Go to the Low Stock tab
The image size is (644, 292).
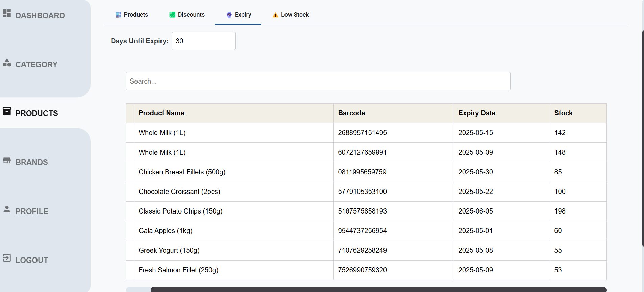click(x=291, y=15)
